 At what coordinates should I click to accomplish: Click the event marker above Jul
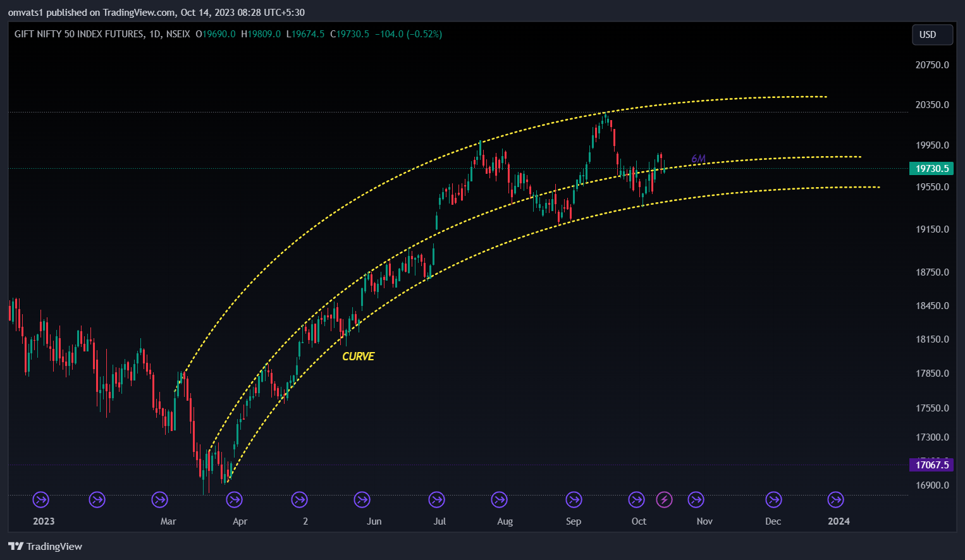(436, 500)
